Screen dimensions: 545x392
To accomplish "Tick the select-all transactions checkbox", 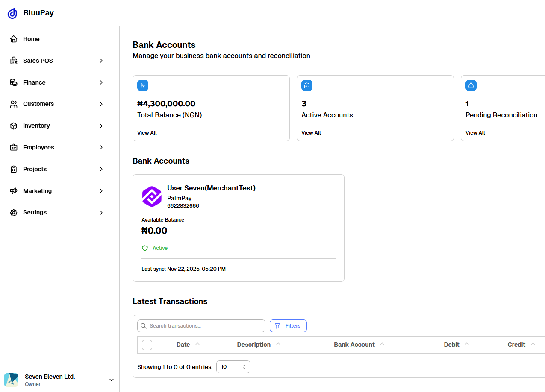I will point(147,345).
